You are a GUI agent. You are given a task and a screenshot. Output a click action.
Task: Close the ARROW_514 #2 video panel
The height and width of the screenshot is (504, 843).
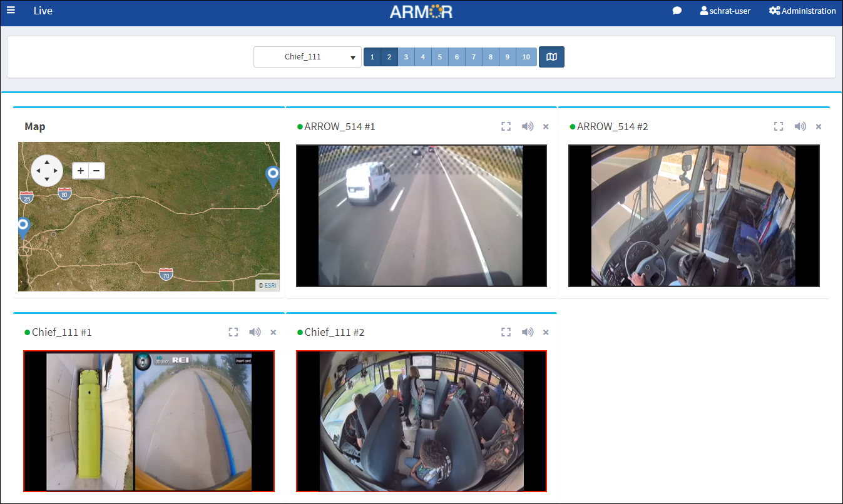coord(818,127)
